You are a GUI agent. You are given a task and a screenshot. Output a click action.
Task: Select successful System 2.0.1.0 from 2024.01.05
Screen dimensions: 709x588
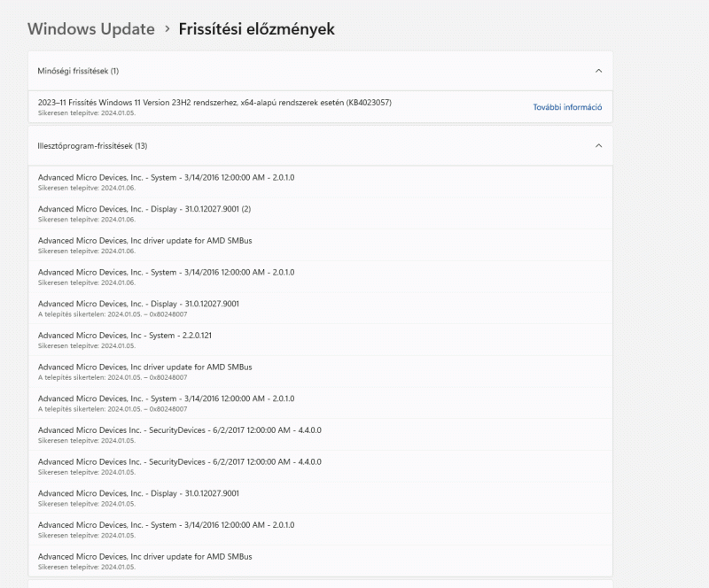click(166, 525)
